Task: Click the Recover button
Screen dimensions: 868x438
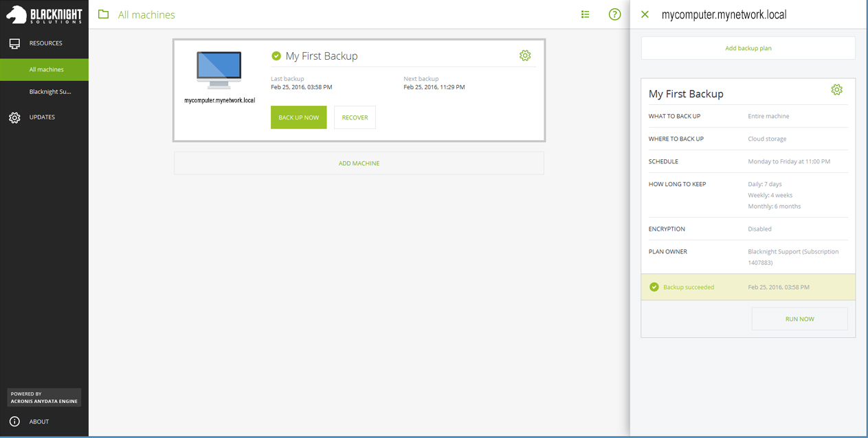Action: click(x=355, y=117)
